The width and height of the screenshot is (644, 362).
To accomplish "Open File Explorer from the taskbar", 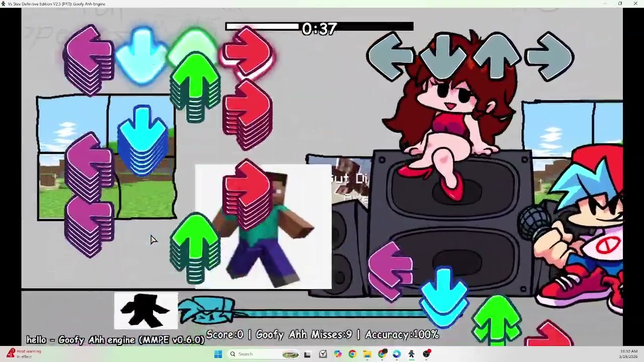I will pos(367,354).
